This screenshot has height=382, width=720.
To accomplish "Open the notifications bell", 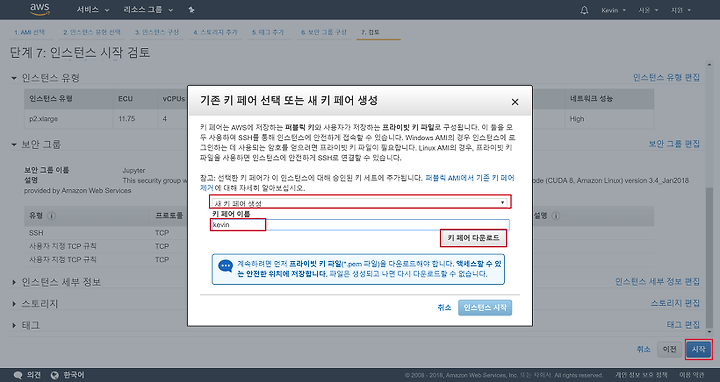I will coord(584,10).
